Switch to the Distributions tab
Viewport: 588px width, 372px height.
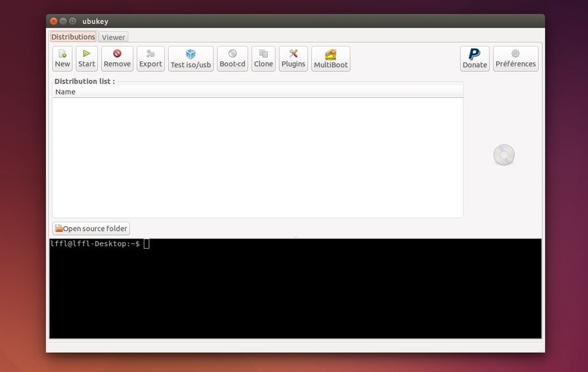click(73, 37)
